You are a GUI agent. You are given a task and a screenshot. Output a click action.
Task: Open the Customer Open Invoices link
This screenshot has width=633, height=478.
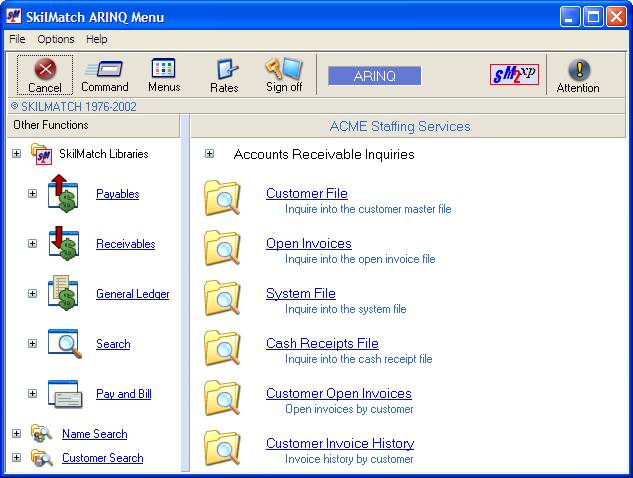339,394
